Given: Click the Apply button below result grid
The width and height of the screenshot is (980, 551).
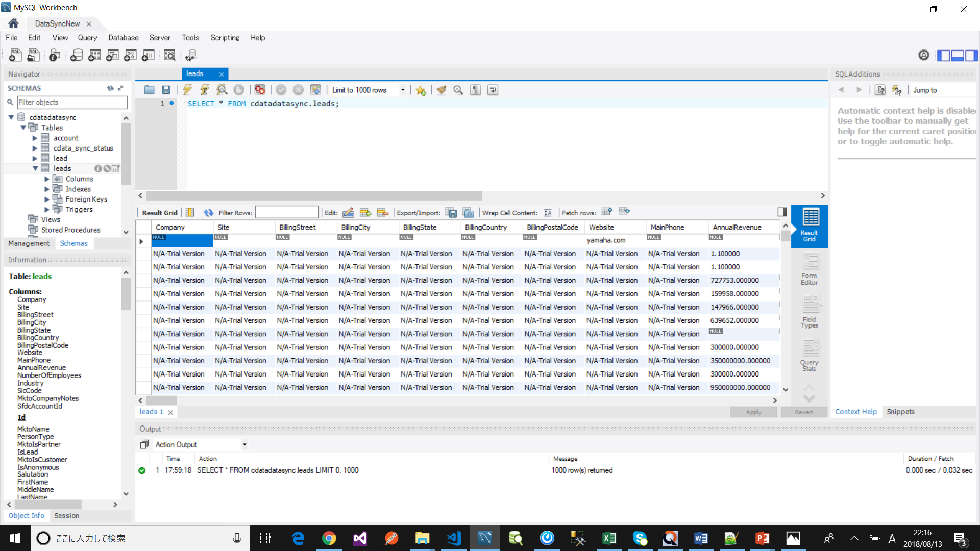Looking at the screenshot, I should point(754,412).
